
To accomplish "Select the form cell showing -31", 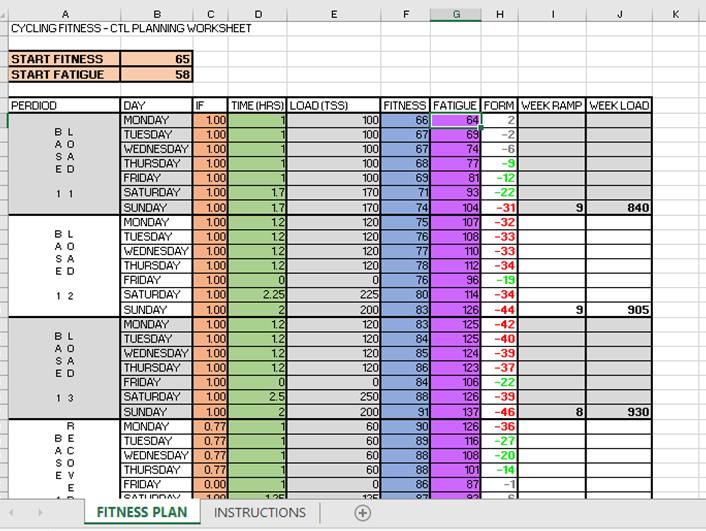I will pos(499,208).
